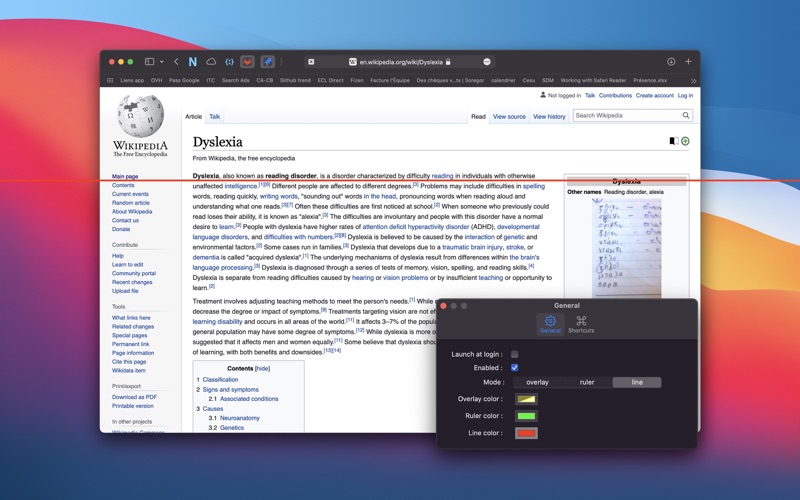This screenshot has height=500, width=800.
Task: Close the General preferences window
Action: pos(443,306)
